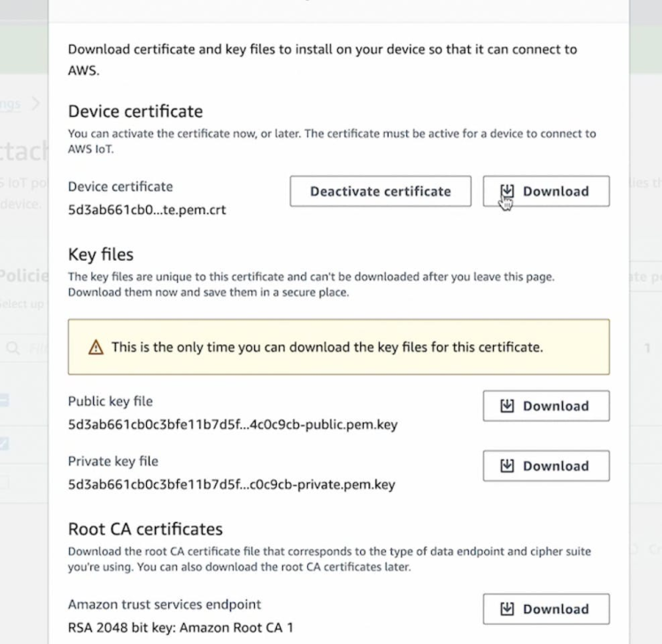Click the download icon for the device certificate
662x644 pixels.
(x=507, y=191)
